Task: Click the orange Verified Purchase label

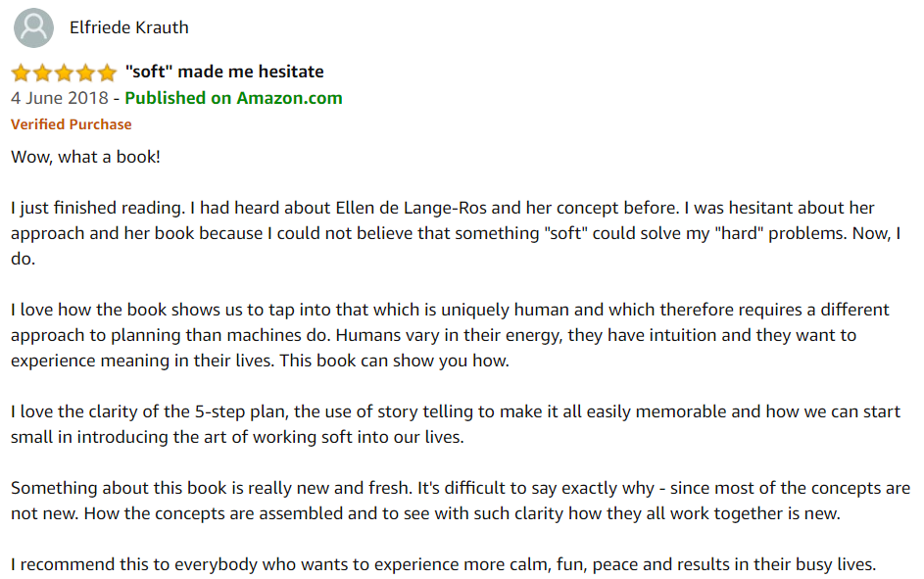Action: click(71, 124)
